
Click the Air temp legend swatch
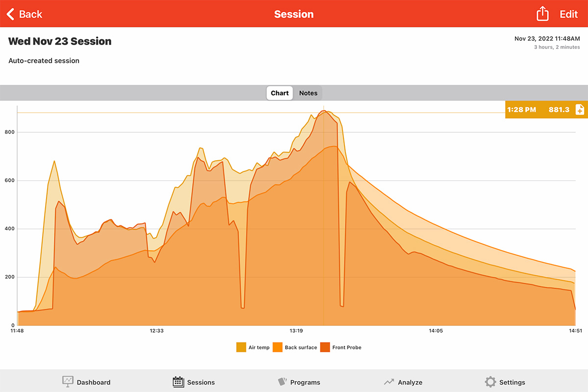click(x=241, y=347)
